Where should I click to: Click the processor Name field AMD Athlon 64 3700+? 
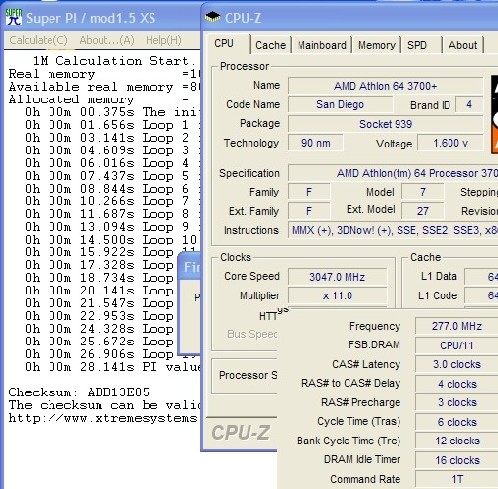(x=385, y=86)
